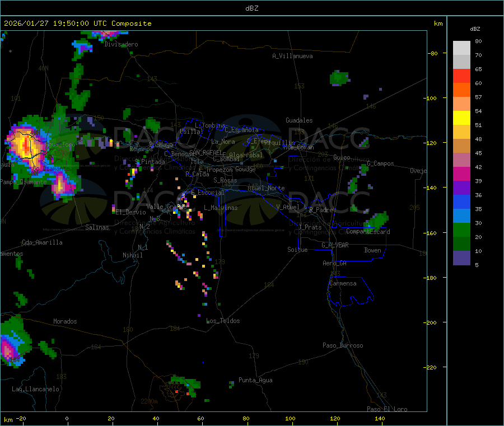Click the C_Campos location label
This screenshot has width=504, height=426.
point(380,163)
